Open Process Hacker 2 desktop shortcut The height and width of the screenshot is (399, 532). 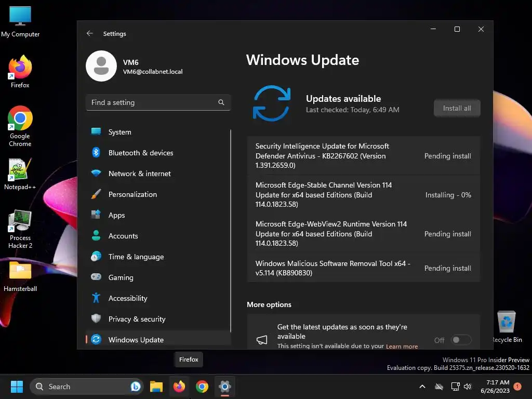pyautogui.click(x=20, y=229)
